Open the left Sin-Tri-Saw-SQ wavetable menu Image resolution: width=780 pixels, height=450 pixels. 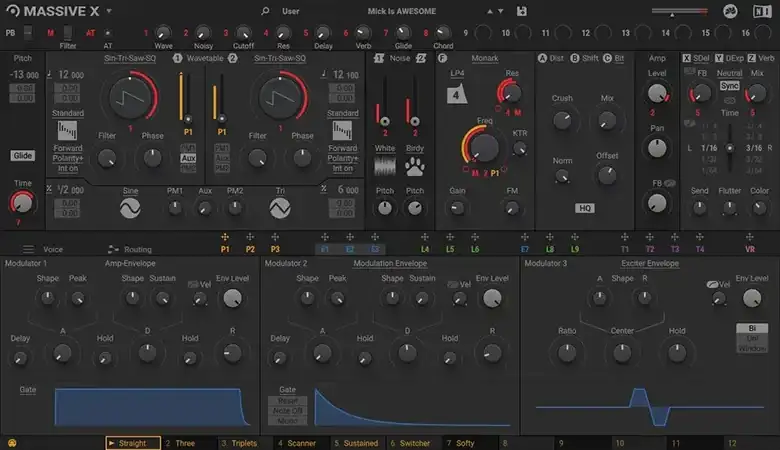(x=130, y=58)
